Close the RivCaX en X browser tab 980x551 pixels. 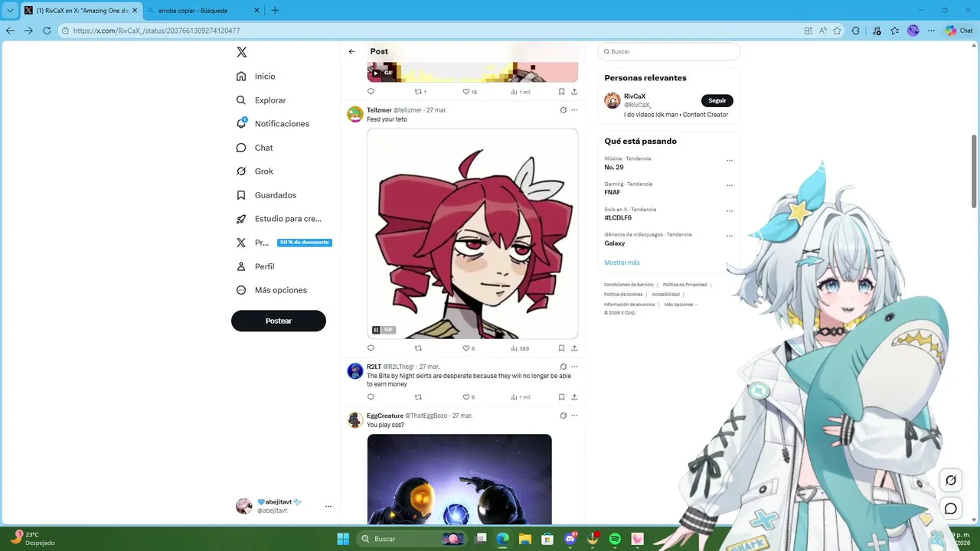point(135,10)
